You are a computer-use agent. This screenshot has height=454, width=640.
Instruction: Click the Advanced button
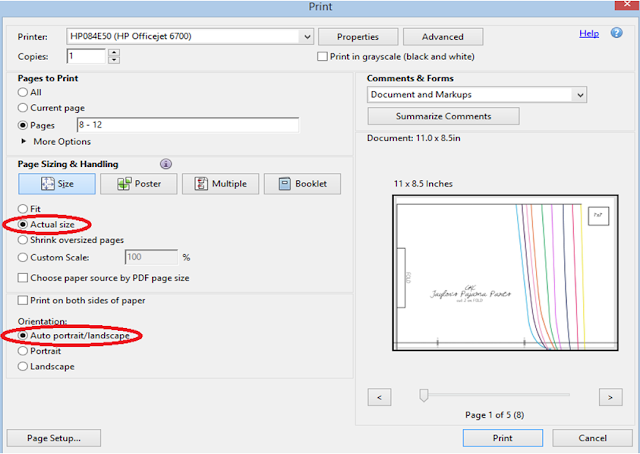[x=443, y=37]
